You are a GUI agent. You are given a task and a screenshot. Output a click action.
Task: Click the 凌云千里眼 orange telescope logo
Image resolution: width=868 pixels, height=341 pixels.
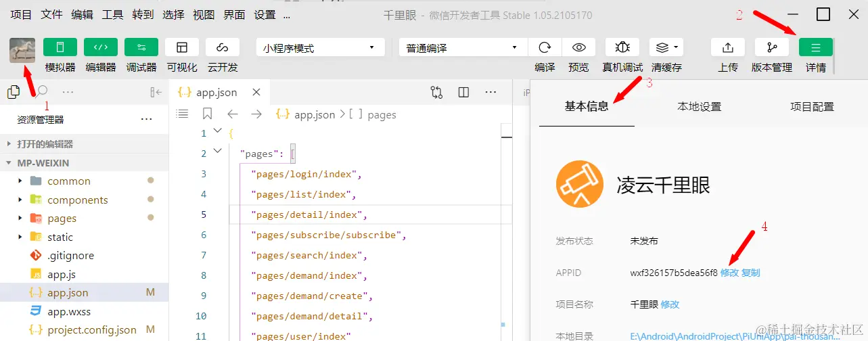coord(579,185)
